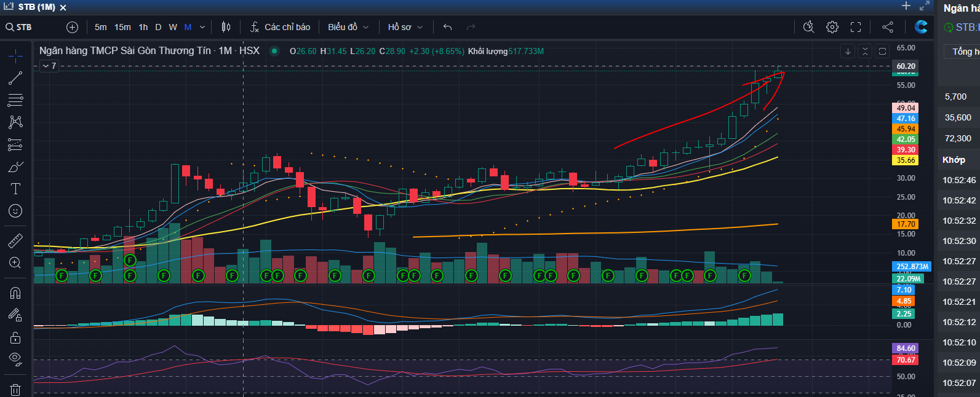This screenshot has height=397, width=980.
Task: Close the STB (1M) tab
Action: [x=63, y=7]
